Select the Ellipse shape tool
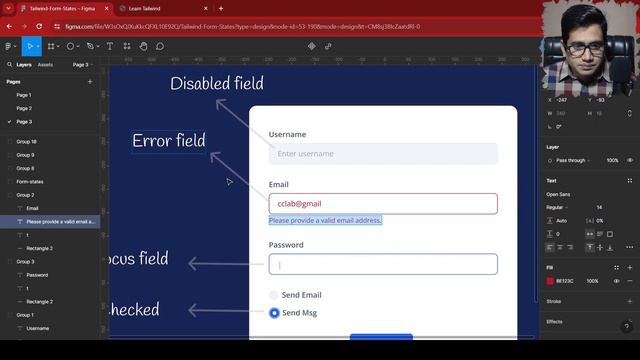The height and width of the screenshot is (360, 640). pos(70,47)
